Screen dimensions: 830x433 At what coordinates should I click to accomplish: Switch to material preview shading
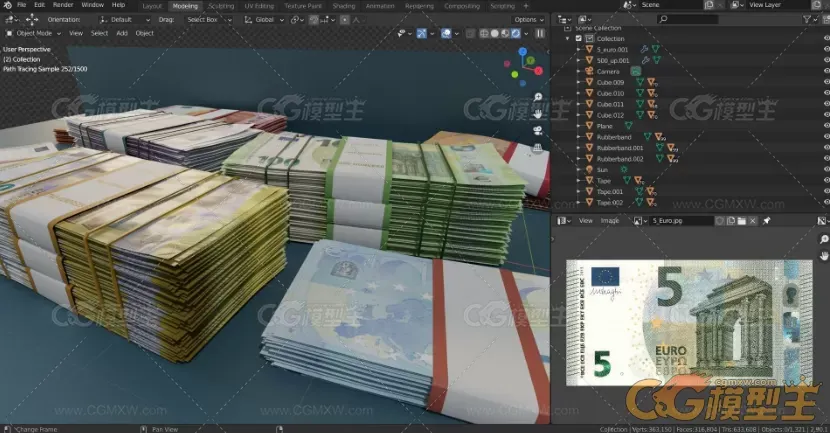click(505, 33)
